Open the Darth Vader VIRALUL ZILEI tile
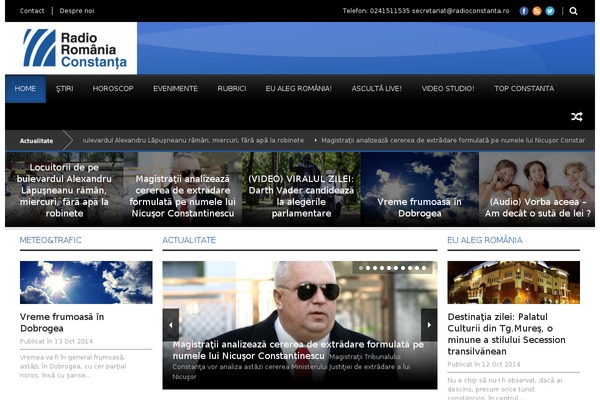600x400 pixels. 301,189
